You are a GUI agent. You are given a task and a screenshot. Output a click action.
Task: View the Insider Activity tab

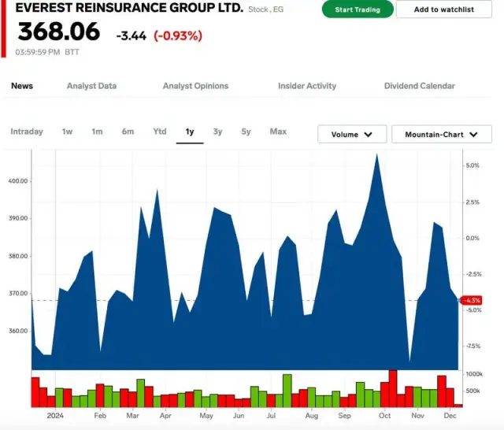[x=306, y=86]
